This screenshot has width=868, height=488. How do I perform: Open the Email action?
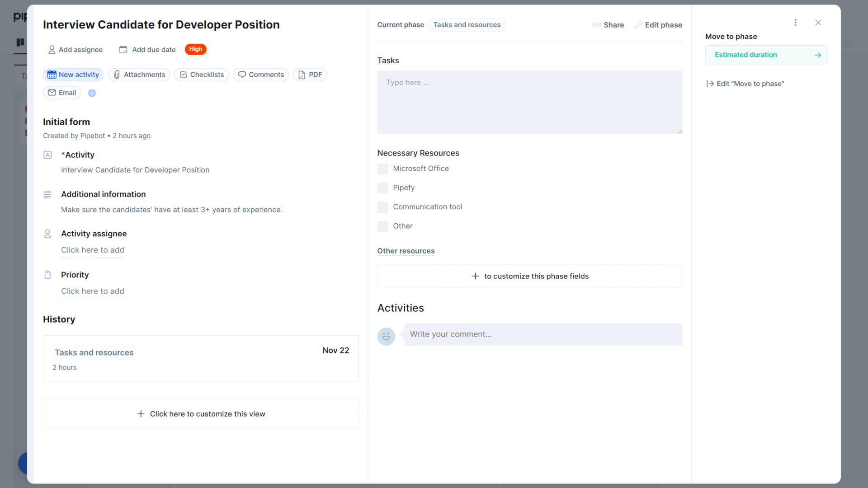(61, 93)
